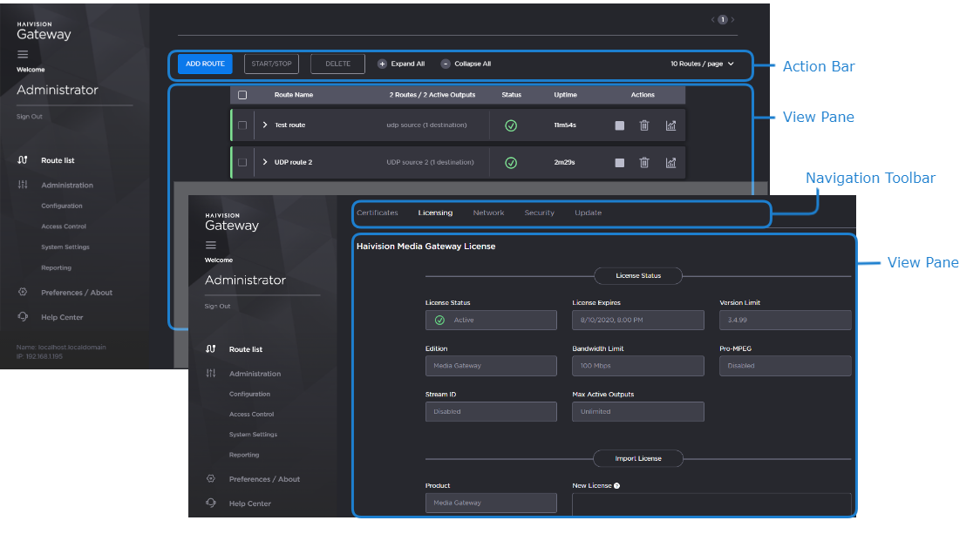Screen dimensions: 980x534
Task: Switch to the Certificates tab
Action: 377,213
